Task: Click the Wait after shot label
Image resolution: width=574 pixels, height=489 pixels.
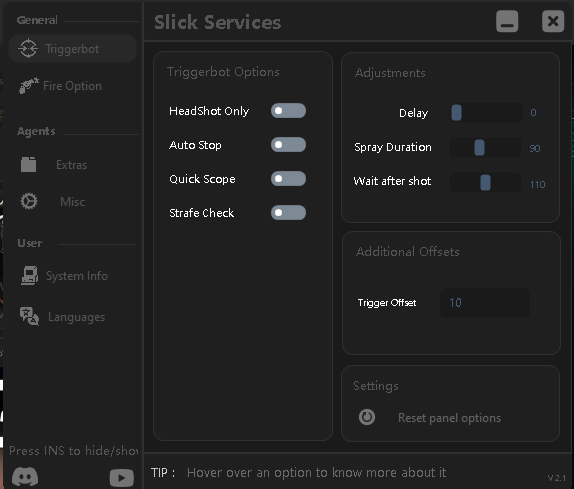Action: click(x=392, y=181)
